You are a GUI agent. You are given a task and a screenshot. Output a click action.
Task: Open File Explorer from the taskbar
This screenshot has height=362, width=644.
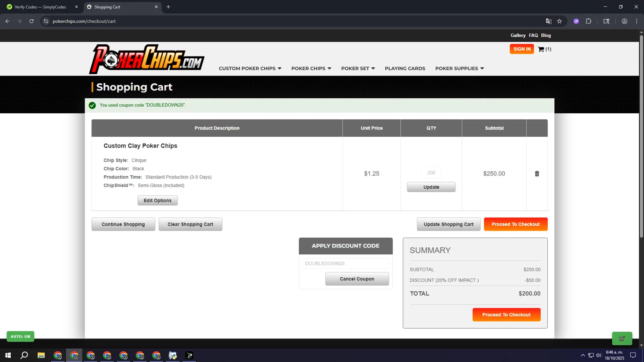pyautogui.click(x=41, y=355)
